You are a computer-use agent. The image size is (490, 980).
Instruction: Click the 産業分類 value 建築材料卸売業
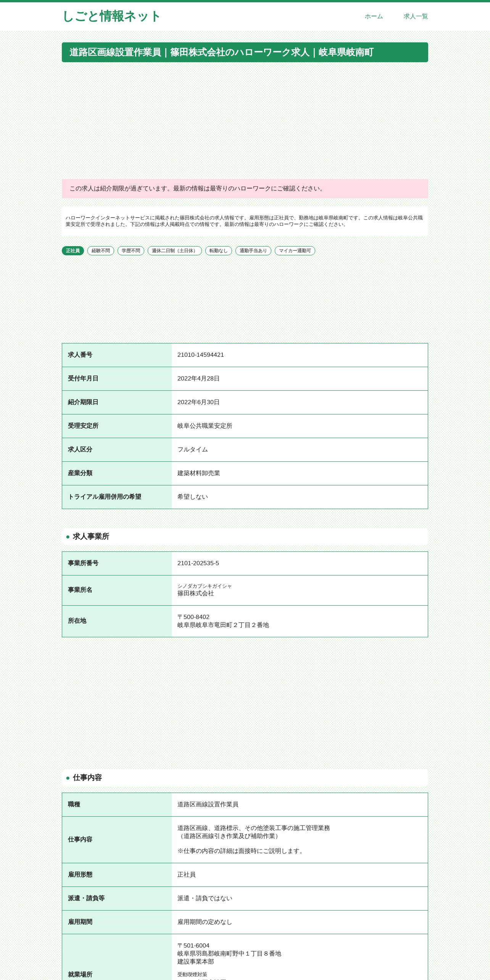(x=199, y=473)
